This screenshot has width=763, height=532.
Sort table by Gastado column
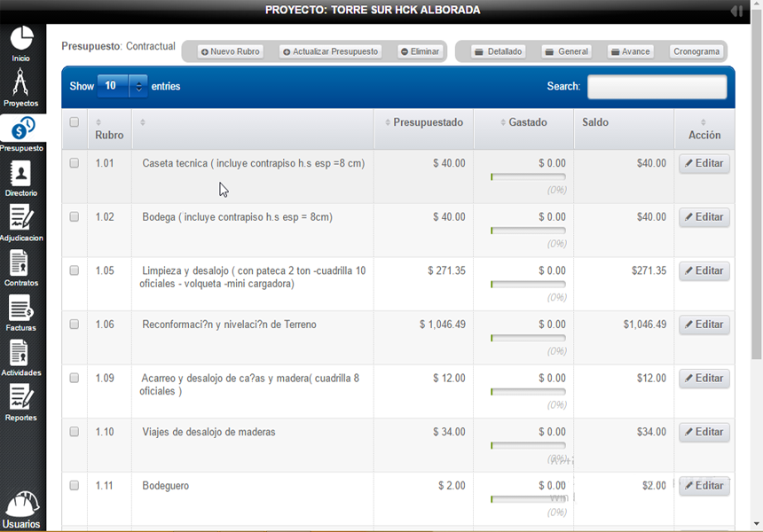point(523,122)
